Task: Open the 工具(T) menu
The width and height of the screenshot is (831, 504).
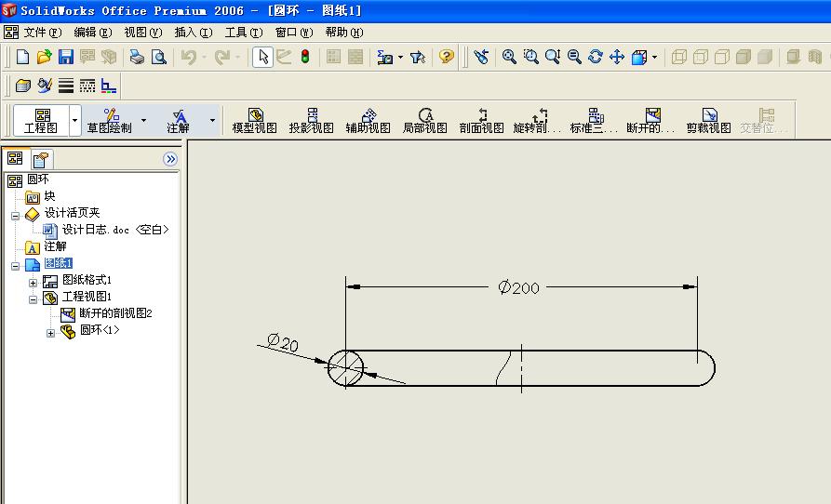Action: pos(244,33)
